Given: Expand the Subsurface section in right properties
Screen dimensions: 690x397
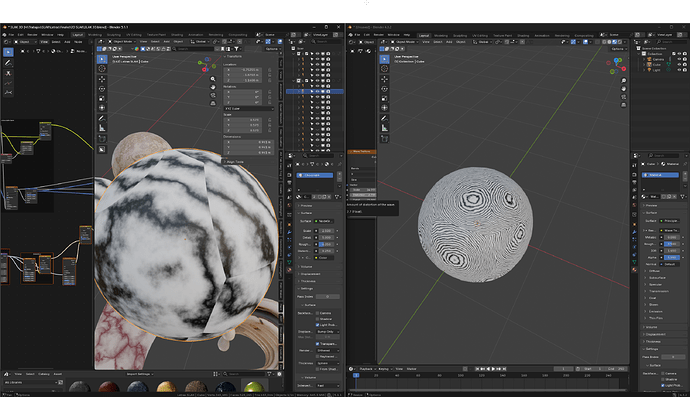Looking at the screenshot, I should pos(657,278).
